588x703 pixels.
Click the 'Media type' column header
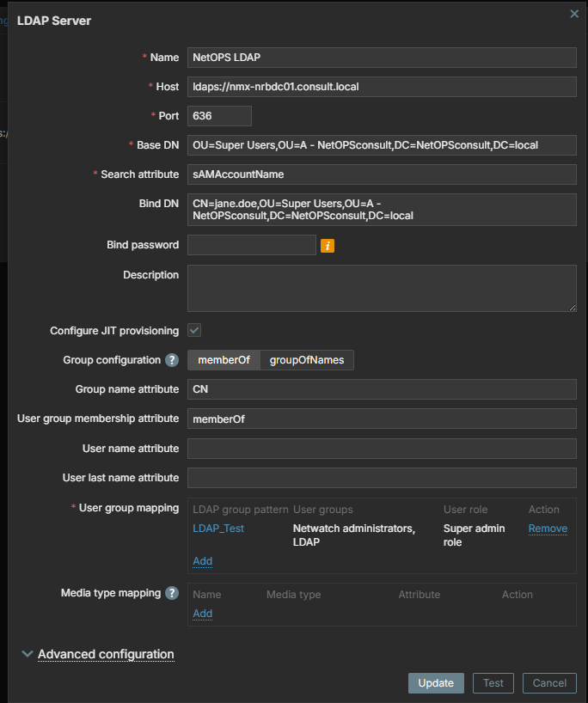click(x=294, y=595)
